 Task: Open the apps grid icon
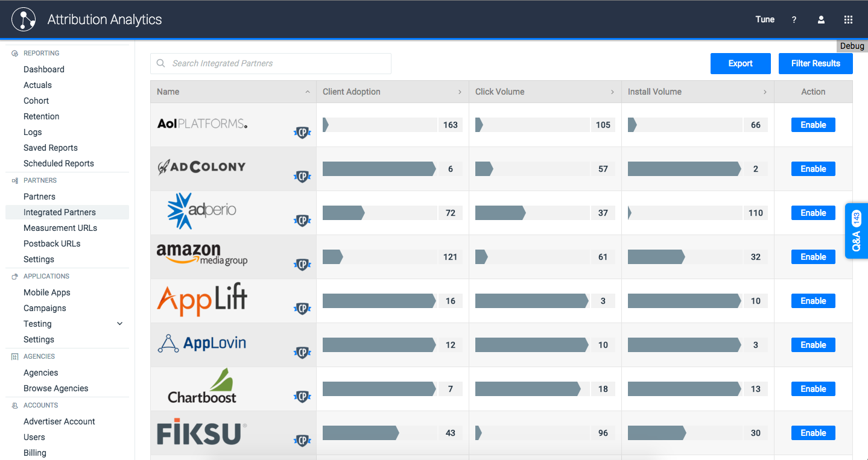848,19
